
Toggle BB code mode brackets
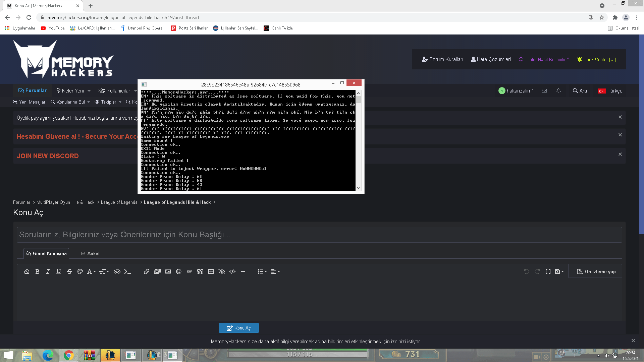pyautogui.click(x=548, y=271)
